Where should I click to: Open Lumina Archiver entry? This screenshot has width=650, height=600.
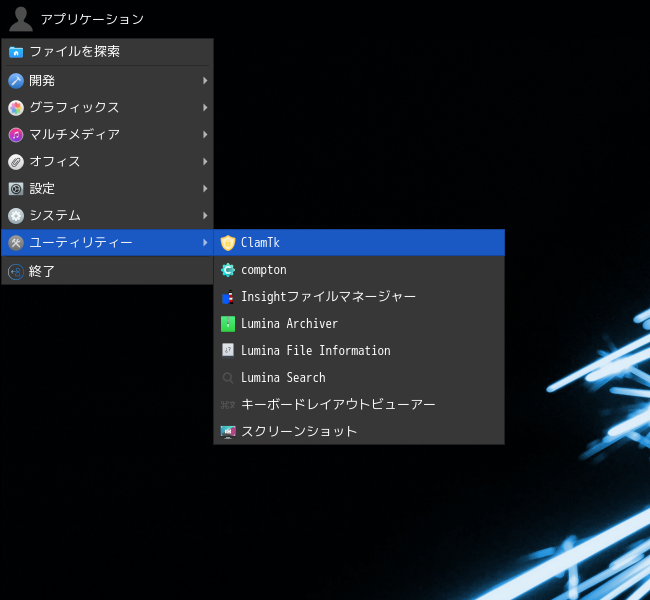click(359, 324)
